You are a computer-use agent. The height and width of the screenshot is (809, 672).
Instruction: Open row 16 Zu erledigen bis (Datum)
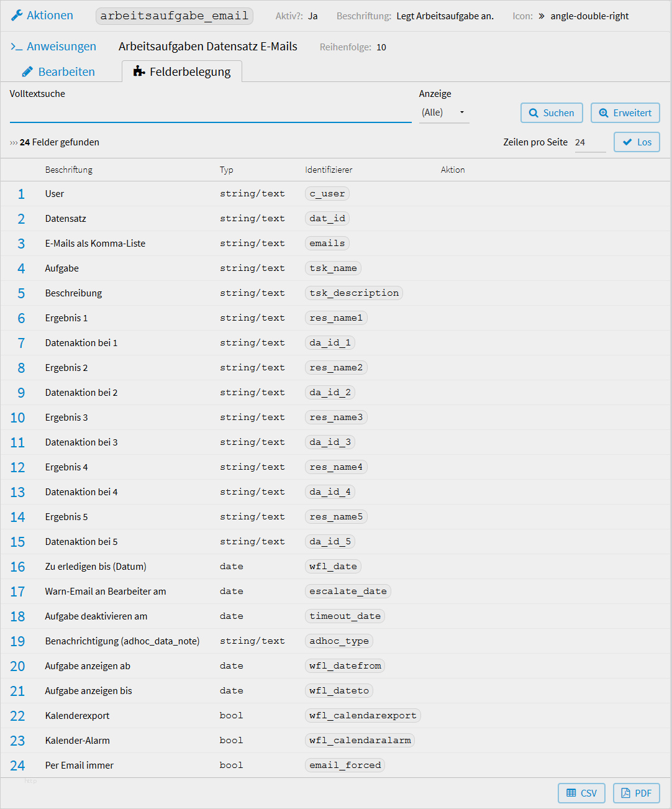coord(17,567)
